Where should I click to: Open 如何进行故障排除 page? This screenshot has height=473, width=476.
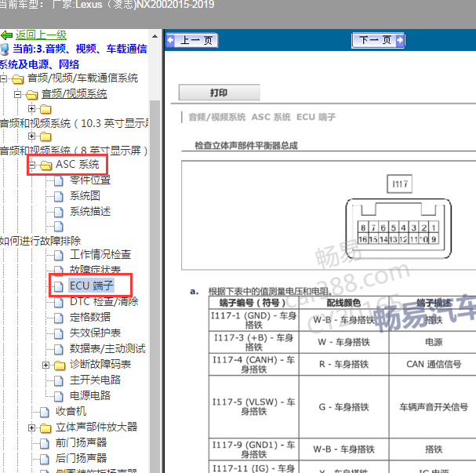[40, 241]
